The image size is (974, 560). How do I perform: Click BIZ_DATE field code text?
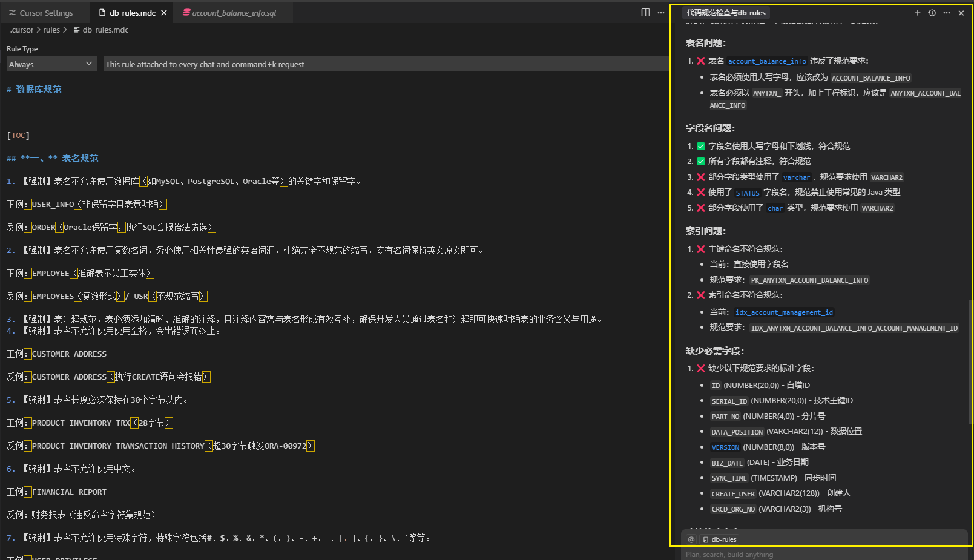coord(727,463)
